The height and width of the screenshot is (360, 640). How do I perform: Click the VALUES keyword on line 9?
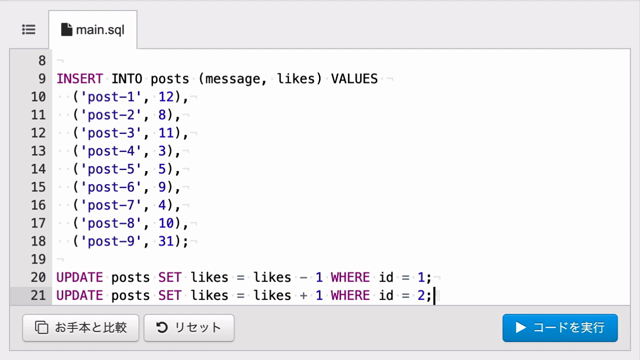(354, 78)
